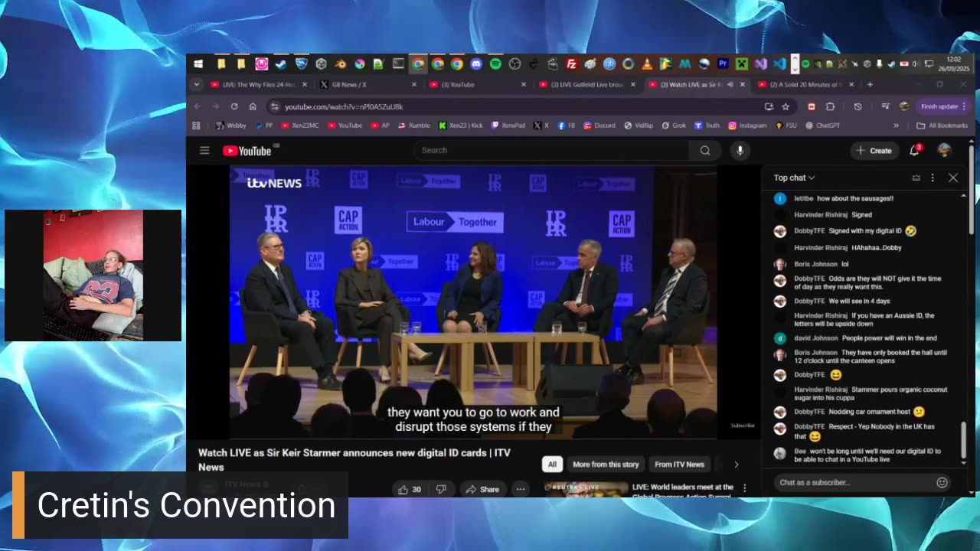980x551 pixels.
Task: Open a new browser tab
Action: click(870, 84)
